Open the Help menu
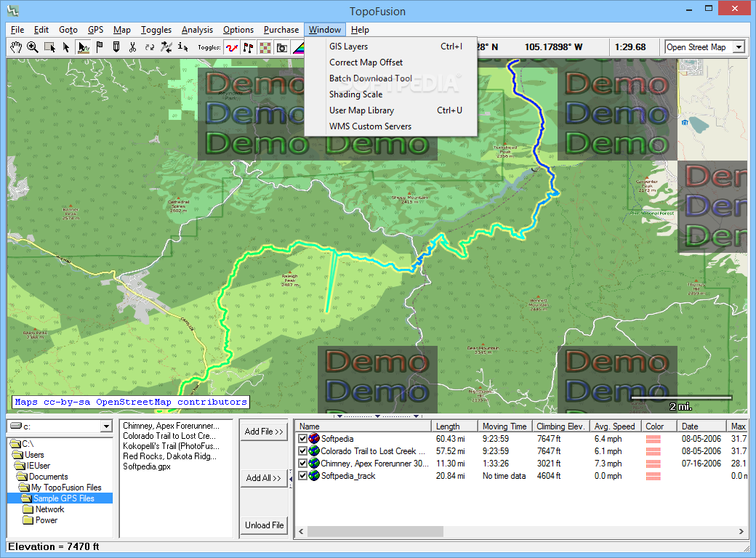 pos(360,30)
